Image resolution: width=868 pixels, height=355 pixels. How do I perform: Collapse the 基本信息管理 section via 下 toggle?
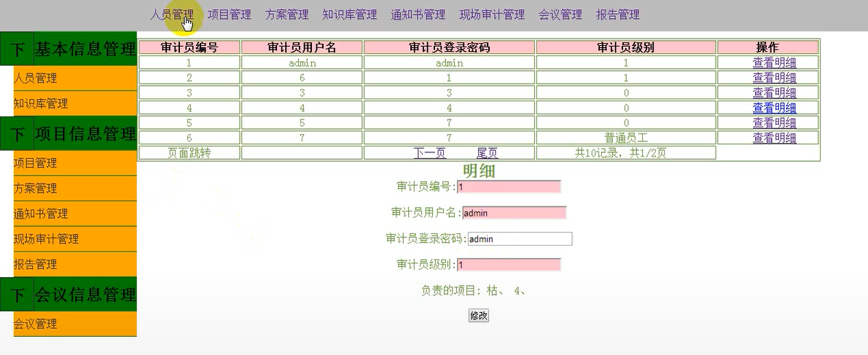(x=17, y=49)
